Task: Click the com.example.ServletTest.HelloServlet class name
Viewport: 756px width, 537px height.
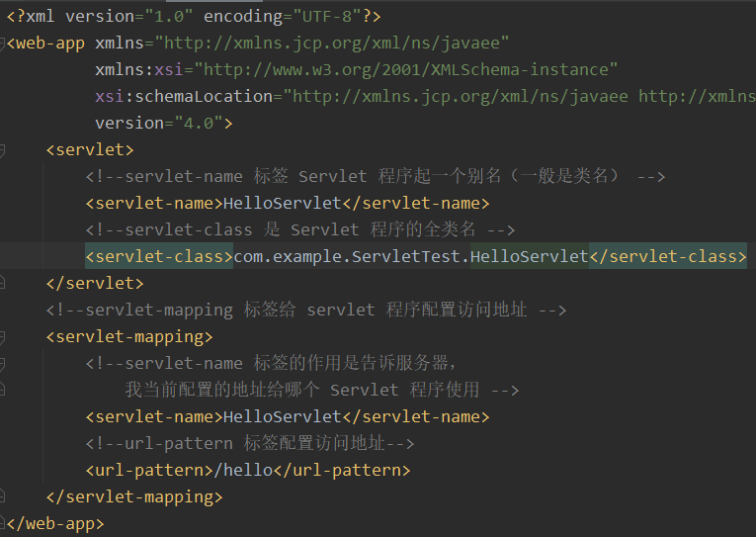Action: [411, 257]
